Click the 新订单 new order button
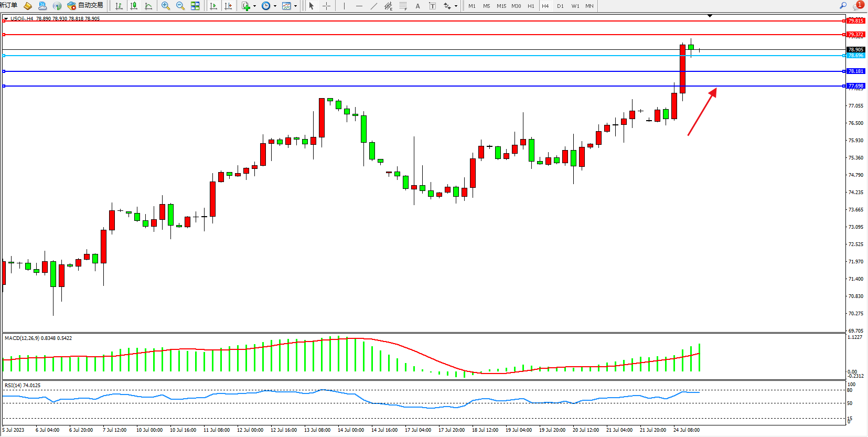The height and width of the screenshot is (437, 868). (8, 5)
